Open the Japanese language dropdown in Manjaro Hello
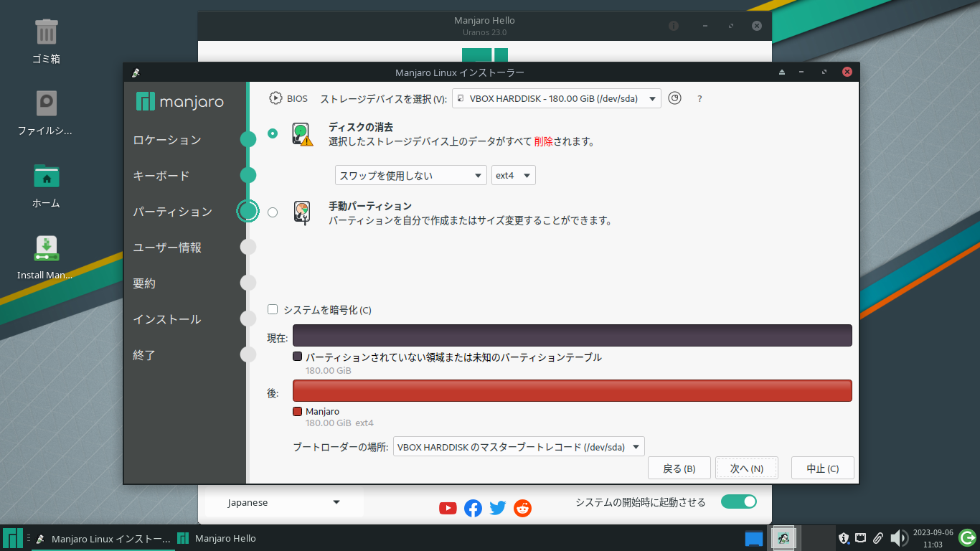 tap(284, 503)
